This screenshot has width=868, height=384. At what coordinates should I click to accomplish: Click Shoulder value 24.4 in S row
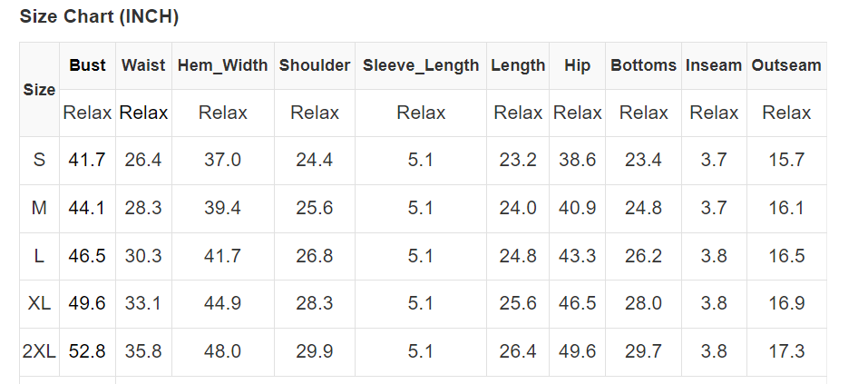[x=315, y=160]
